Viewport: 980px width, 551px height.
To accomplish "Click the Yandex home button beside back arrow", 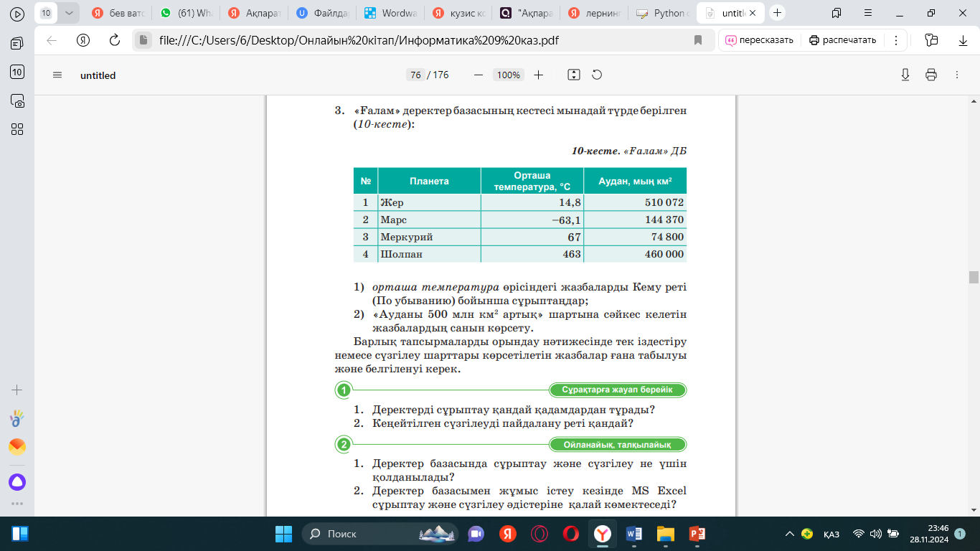I will [x=83, y=40].
